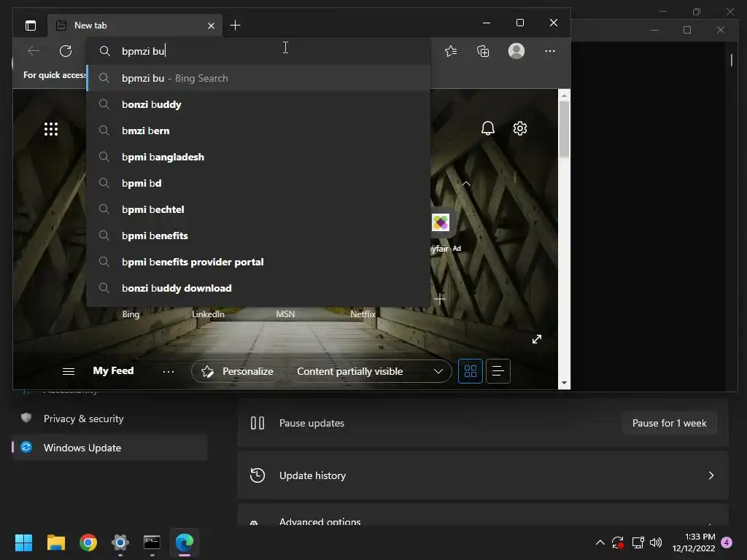The image size is (747, 560).
Task: Open Update history in Settings
Action: (483, 475)
